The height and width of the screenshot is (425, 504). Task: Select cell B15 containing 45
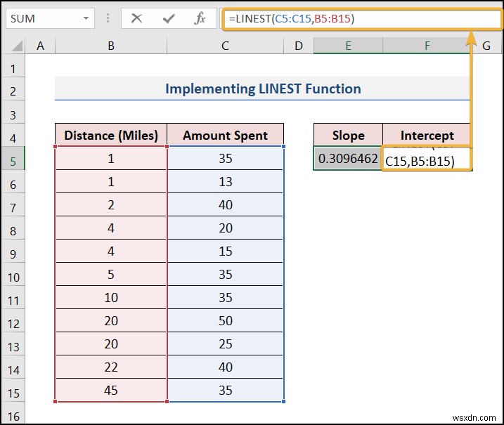(111, 390)
